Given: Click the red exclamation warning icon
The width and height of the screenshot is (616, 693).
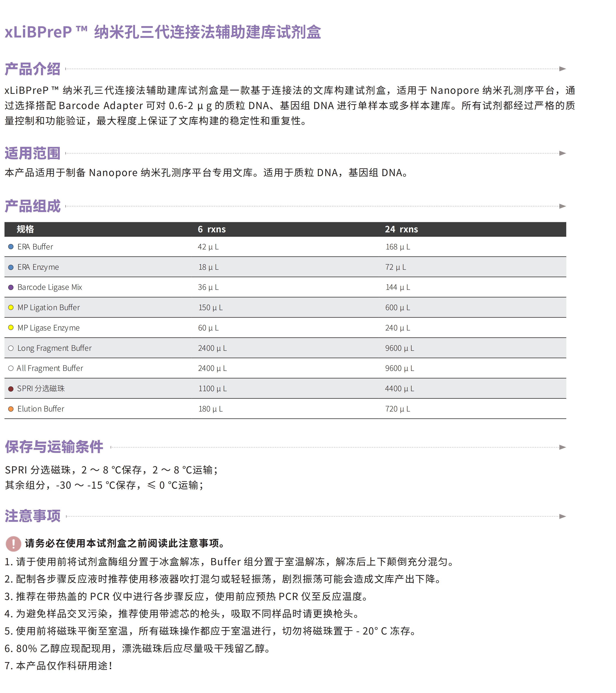Looking at the screenshot, I should pos(14,544).
